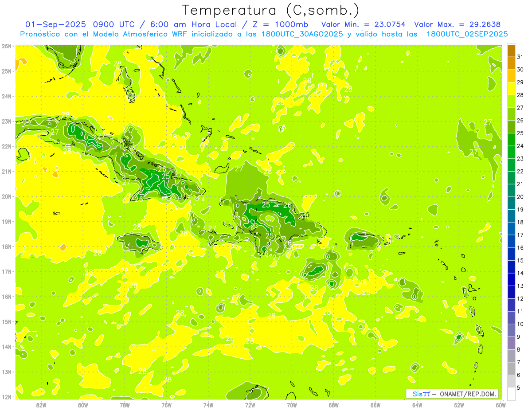This screenshot has width=532, height=411.
Task: Click the orange legend swatch between 29 and 30
Action: pos(511,76)
